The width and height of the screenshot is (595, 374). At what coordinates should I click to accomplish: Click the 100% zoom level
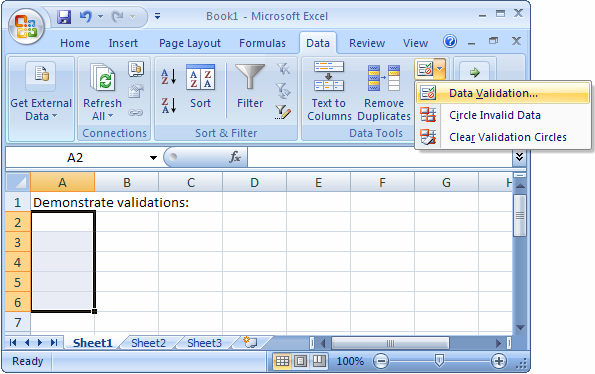coord(350,361)
